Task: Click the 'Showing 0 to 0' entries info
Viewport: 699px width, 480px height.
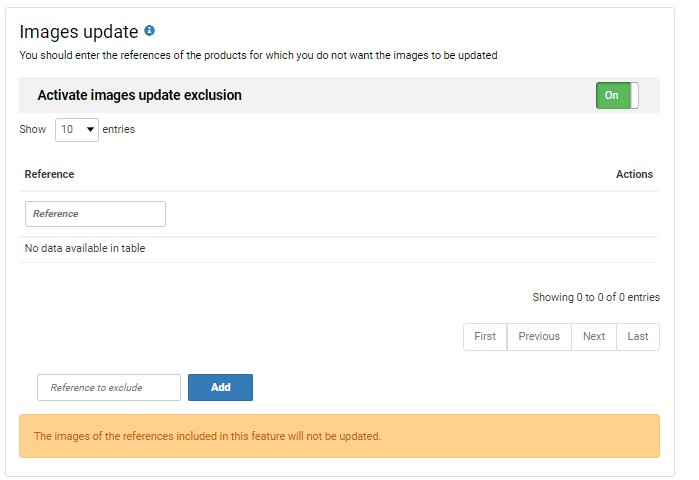Action: pyautogui.click(x=596, y=297)
